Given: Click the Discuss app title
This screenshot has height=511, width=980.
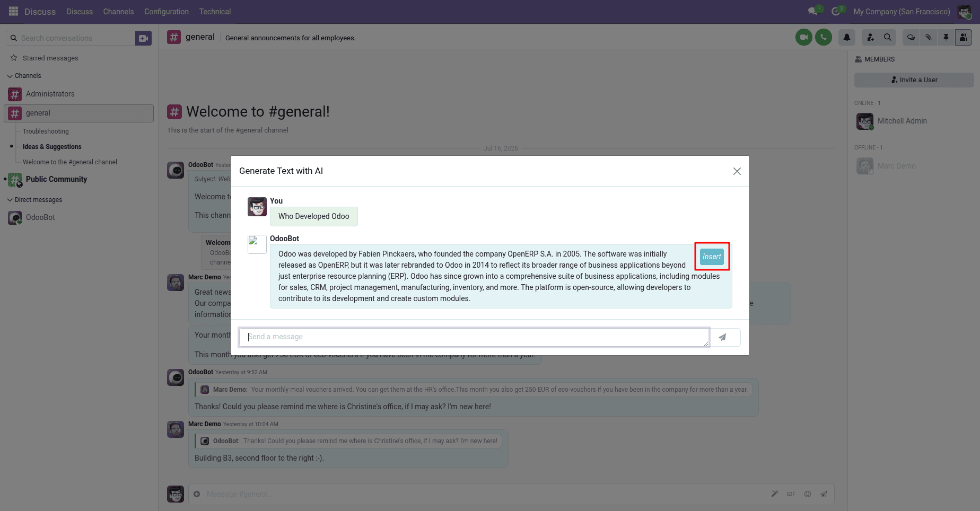Looking at the screenshot, I should [x=40, y=12].
